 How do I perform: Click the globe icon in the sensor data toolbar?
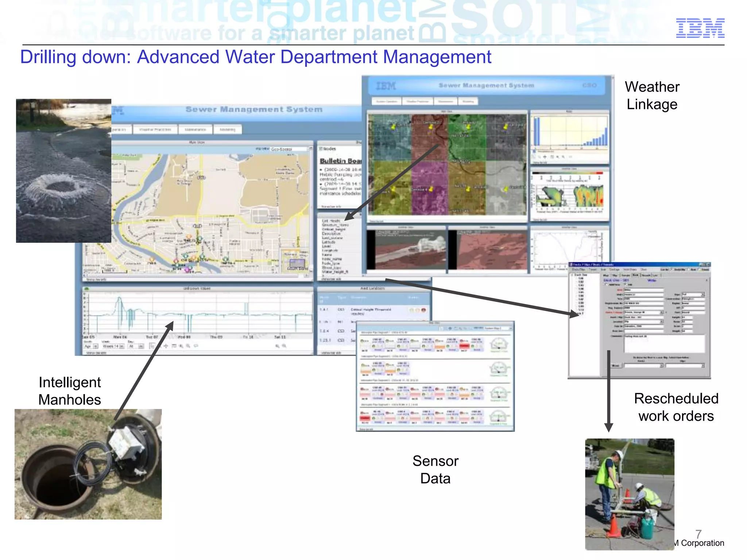(450, 328)
